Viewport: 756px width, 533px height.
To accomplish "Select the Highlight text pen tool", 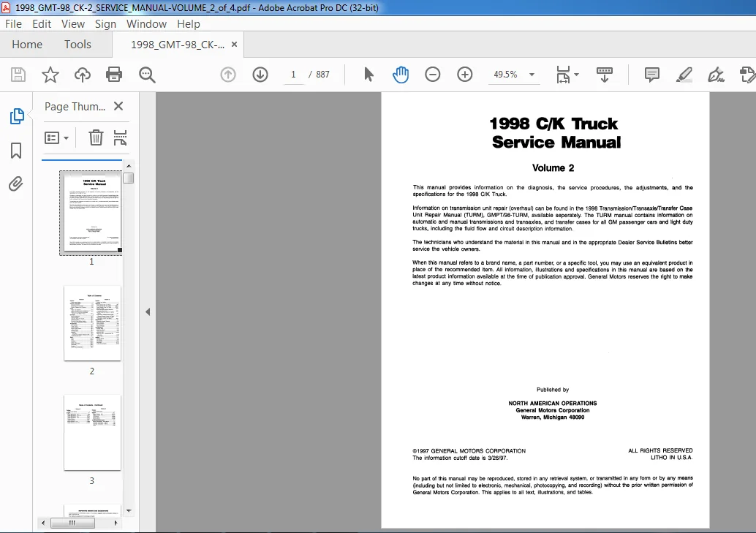I will tap(684, 75).
